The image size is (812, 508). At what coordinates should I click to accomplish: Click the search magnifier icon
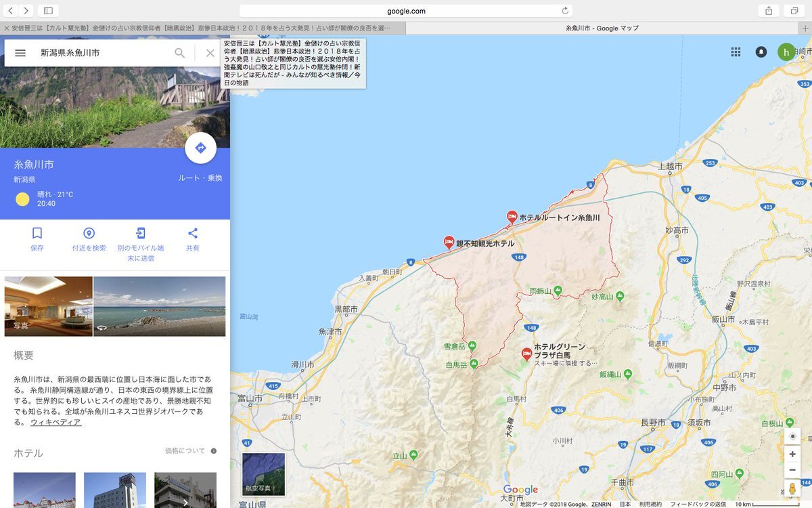[x=179, y=53]
